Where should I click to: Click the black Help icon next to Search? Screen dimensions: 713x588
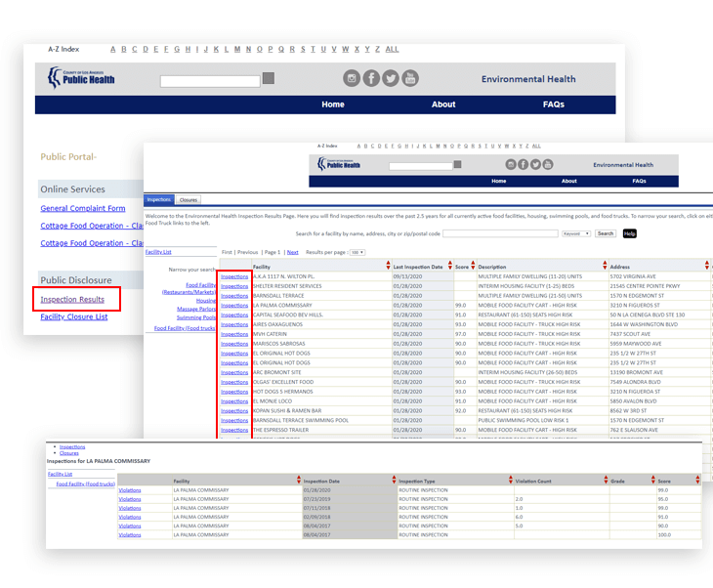[629, 233]
